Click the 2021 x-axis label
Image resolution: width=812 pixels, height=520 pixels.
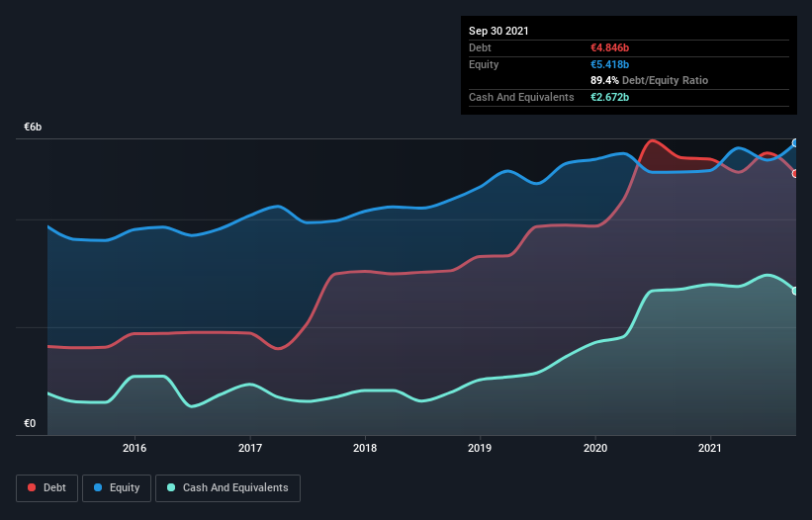tap(710, 448)
